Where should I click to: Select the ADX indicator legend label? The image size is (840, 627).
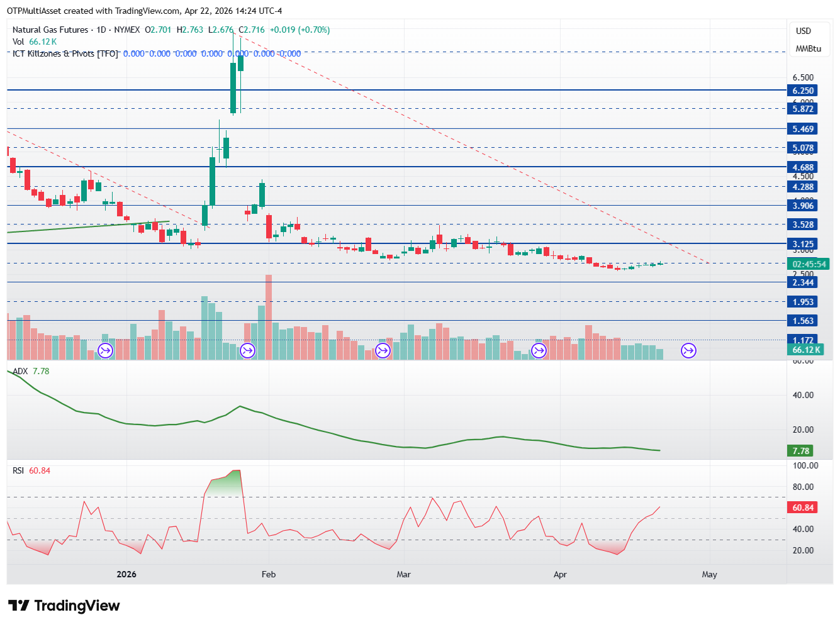click(x=20, y=371)
